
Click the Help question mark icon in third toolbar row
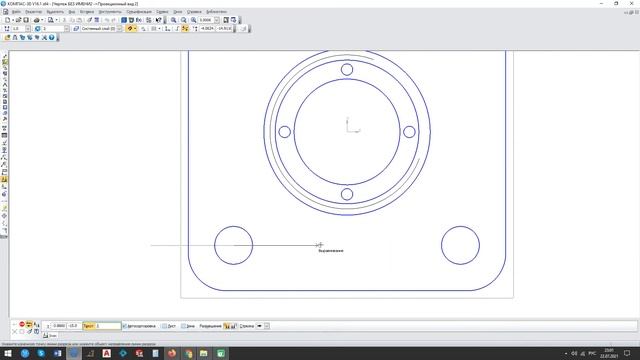51,38
